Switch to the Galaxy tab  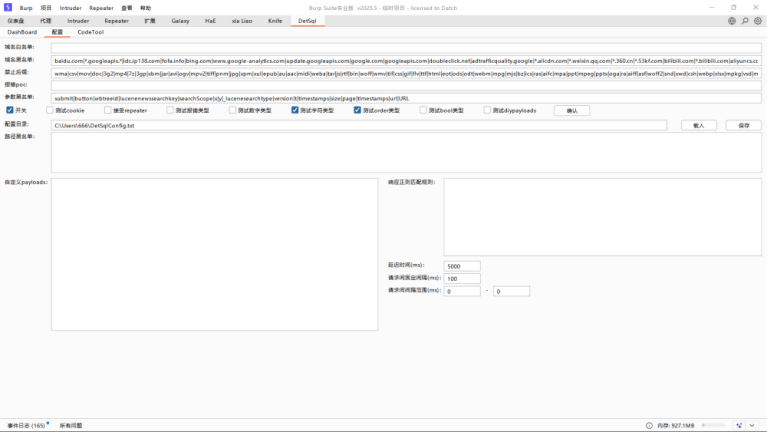coord(180,21)
